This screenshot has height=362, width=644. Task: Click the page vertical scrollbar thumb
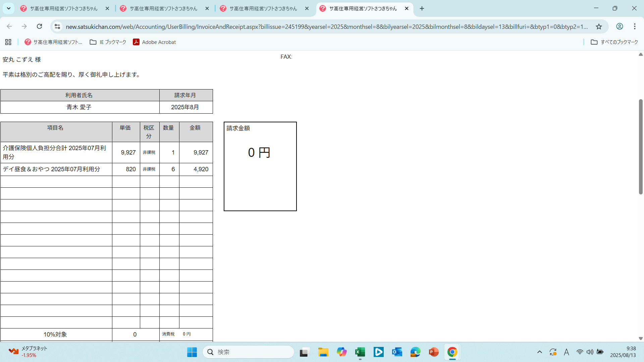coord(640,146)
